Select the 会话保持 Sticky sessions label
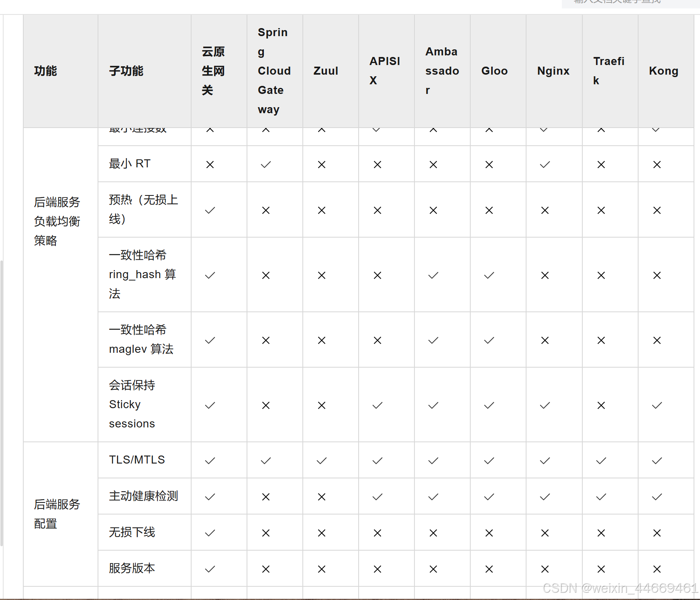This screenshot has height=600, width=700. (x=132, y=405)
